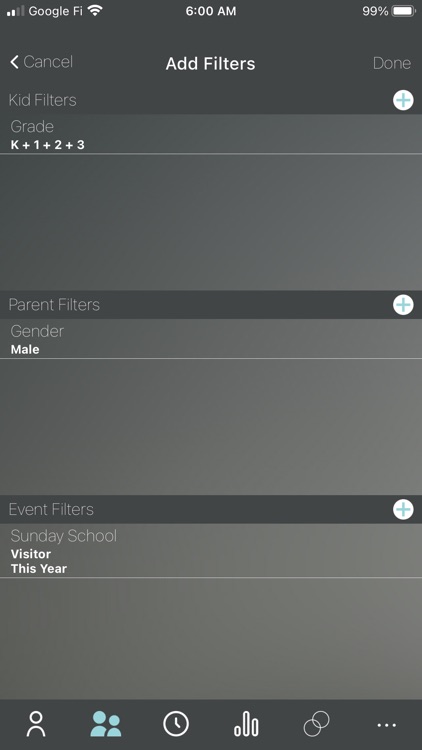
Task: Tap the back chevron next to Cancel
Action: point(14,62)
